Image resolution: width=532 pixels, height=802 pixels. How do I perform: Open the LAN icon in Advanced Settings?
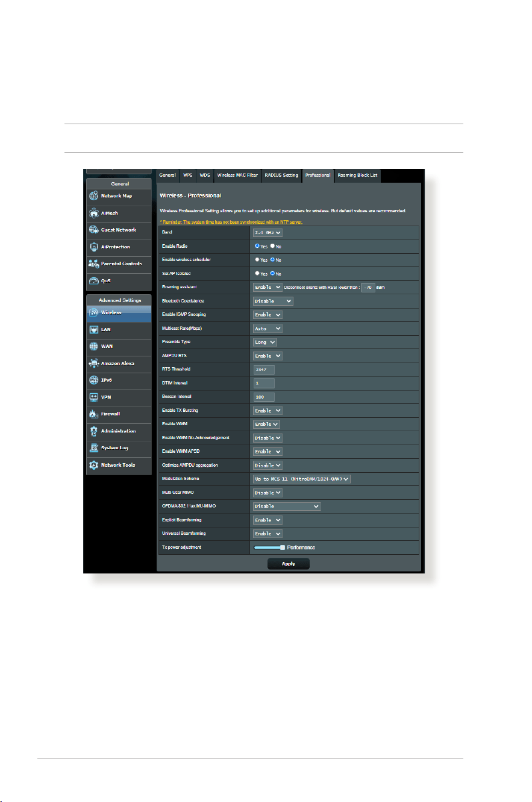click(94, 329)
